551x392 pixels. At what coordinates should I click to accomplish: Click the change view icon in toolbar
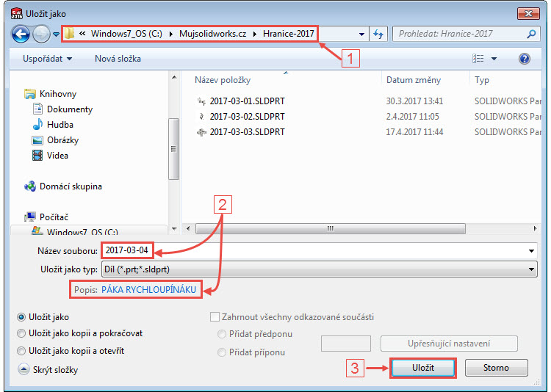(479, 59)
